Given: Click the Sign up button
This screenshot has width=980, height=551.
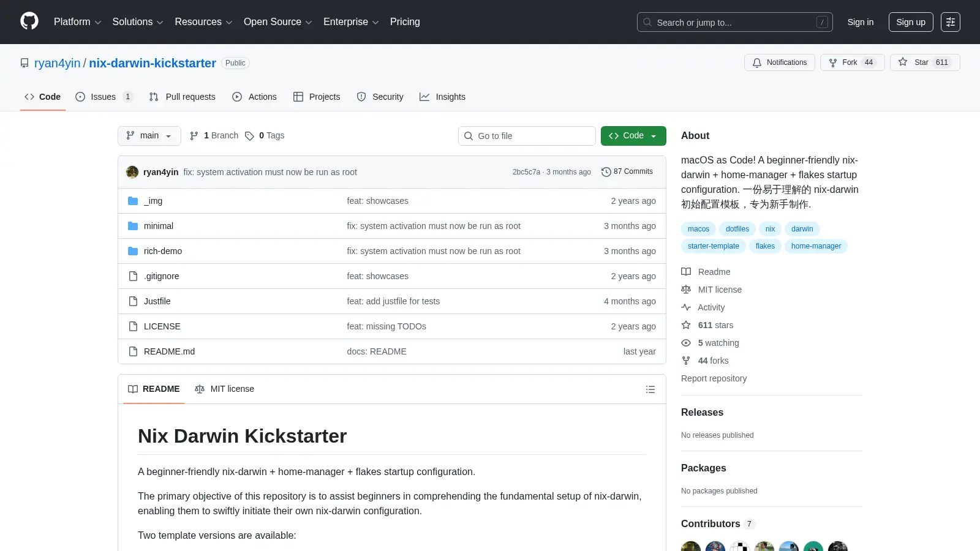Looking at the screenshot, I should click(911, 22).
